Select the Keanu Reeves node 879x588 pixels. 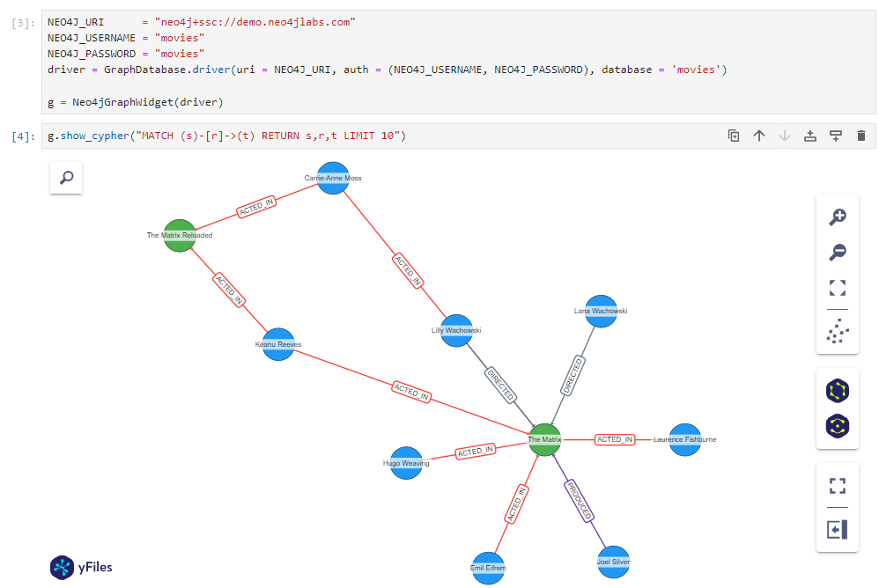277,344
